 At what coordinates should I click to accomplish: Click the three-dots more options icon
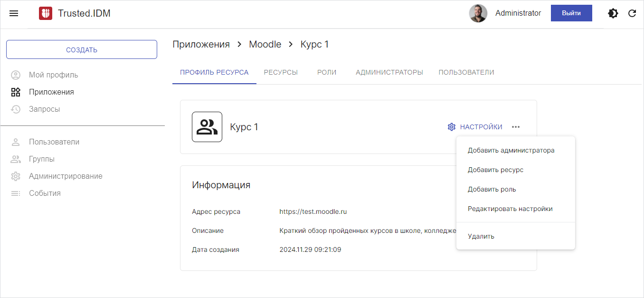(x=516, y=127)
